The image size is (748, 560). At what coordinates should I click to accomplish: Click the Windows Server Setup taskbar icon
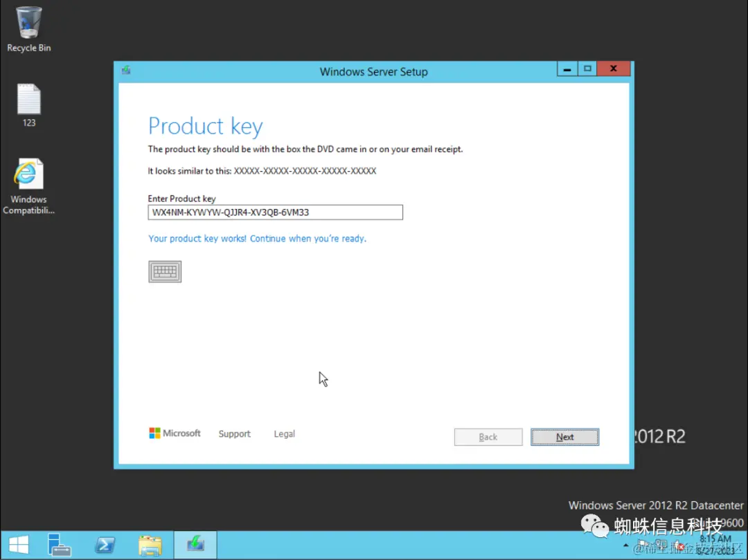(195, 545)
